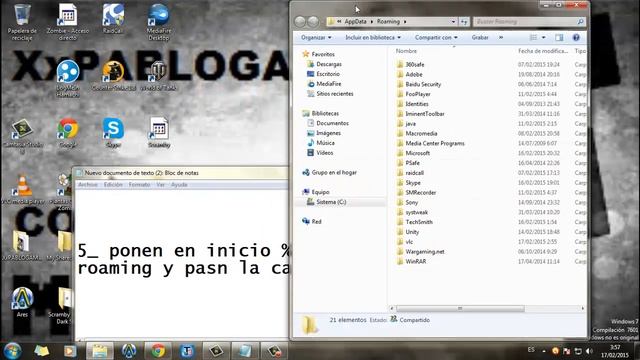Click the Explorer back navigation button
This screenshot has width=640, height=360.
point(300,22)
